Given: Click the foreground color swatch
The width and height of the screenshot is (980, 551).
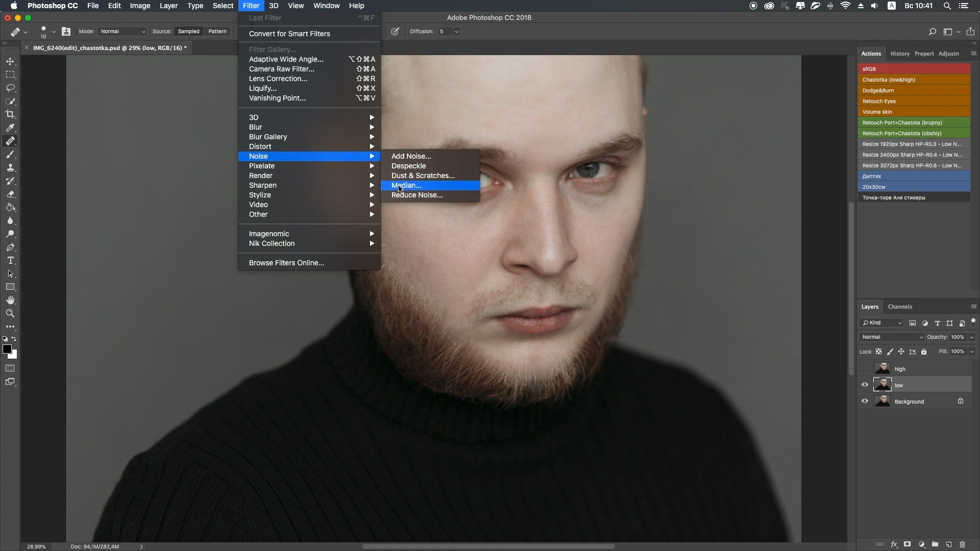Looking at the screenshot, I should 7,349.
